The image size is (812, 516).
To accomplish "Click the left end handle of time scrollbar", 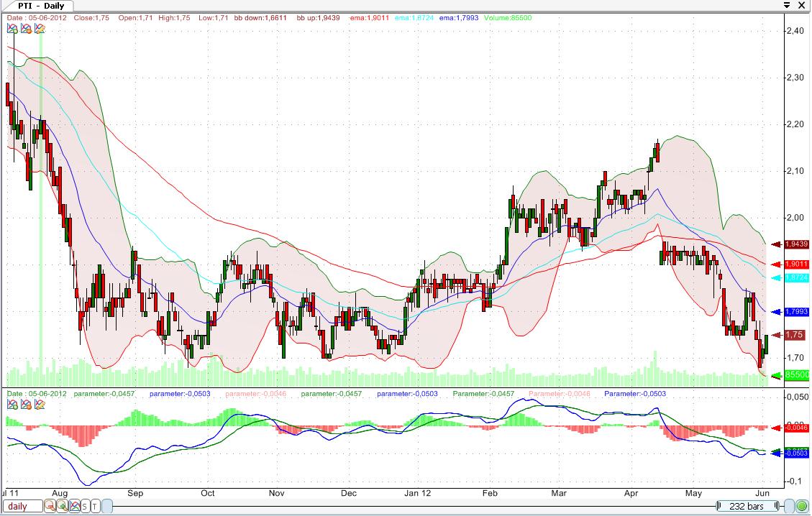I will click(x=107, y=506).
